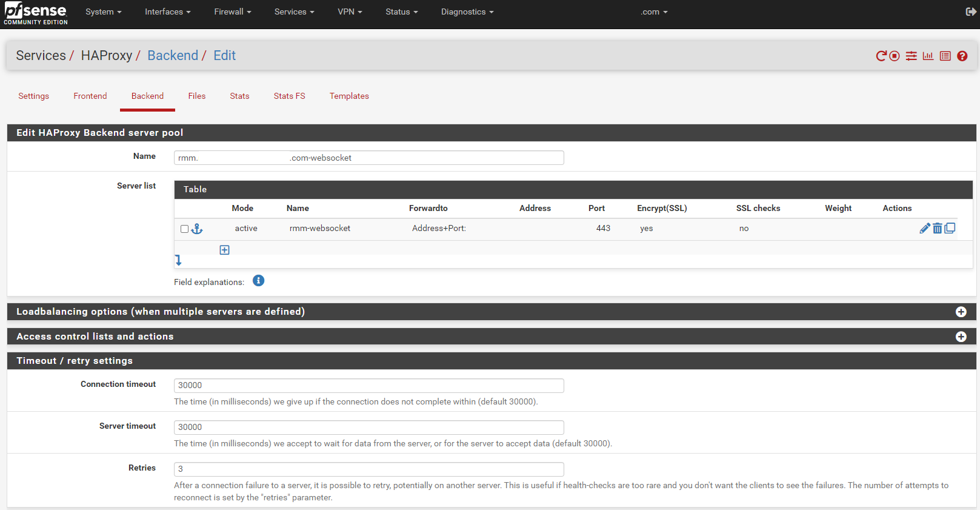Click the Encrypt(SSL) value 'yes'
This screenshot has width=980, height=510.
(647, 228)
